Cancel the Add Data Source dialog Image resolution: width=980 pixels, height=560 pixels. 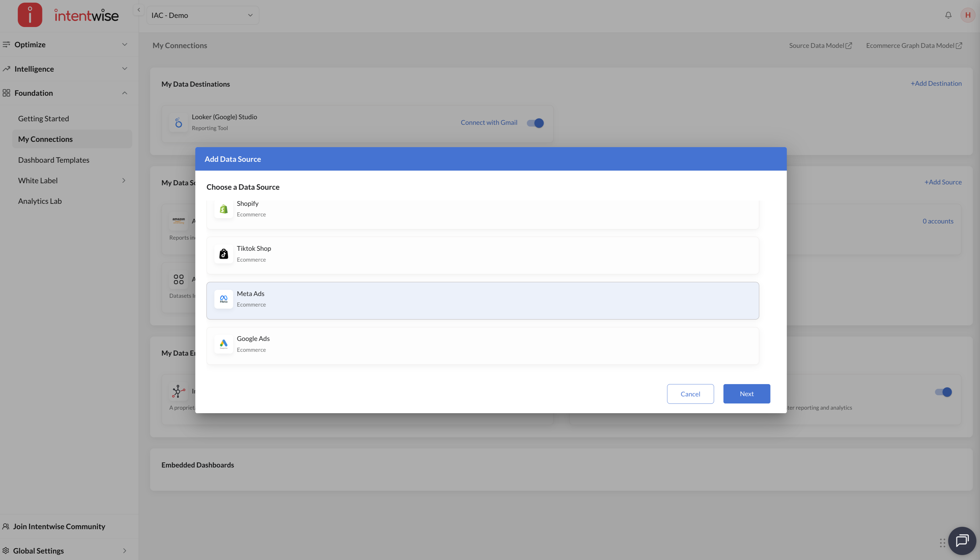pos(690,393)
